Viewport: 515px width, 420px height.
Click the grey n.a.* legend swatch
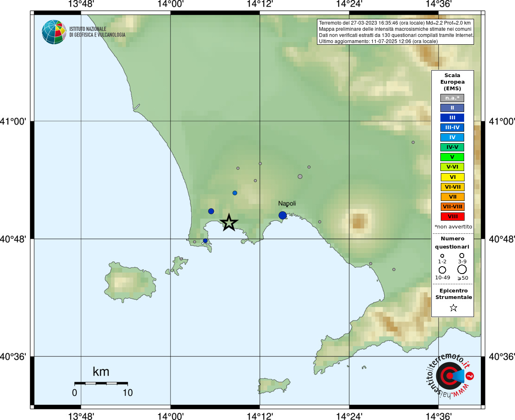pos(453,98)
